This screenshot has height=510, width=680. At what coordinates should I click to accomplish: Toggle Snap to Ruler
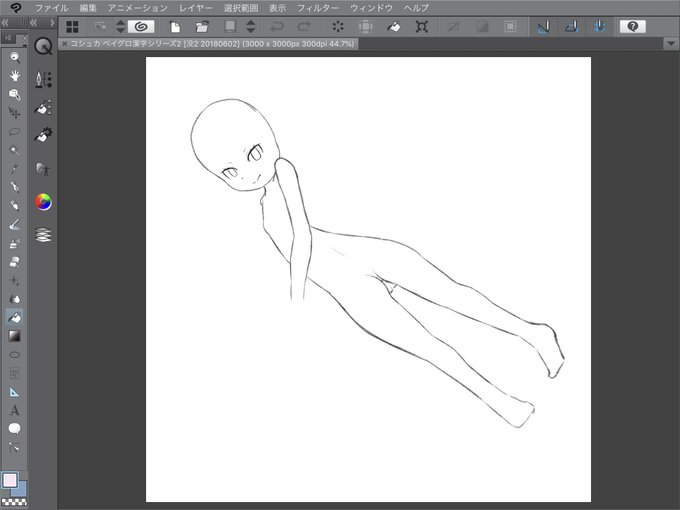pos(543,27)
